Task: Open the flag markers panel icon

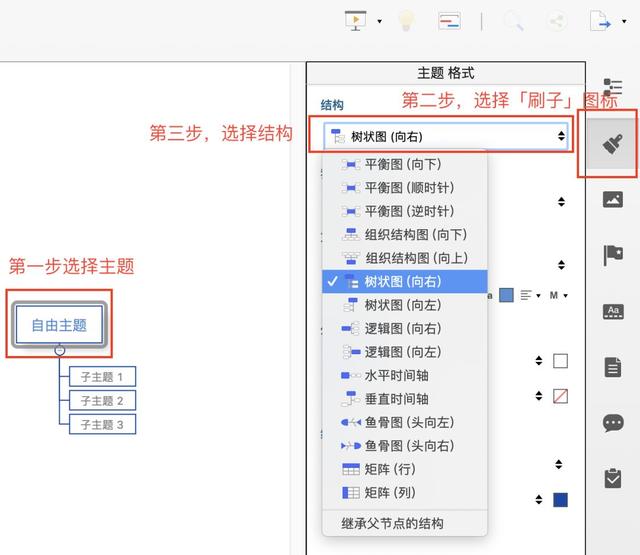Action: pos(613,255)
